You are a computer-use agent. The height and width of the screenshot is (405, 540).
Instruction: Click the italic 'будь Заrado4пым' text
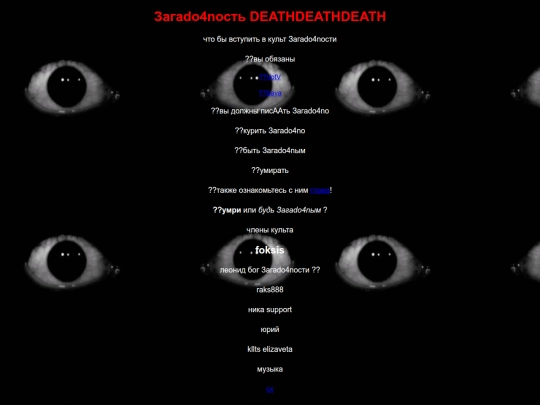pyautogui.click(x=290, y=210)
